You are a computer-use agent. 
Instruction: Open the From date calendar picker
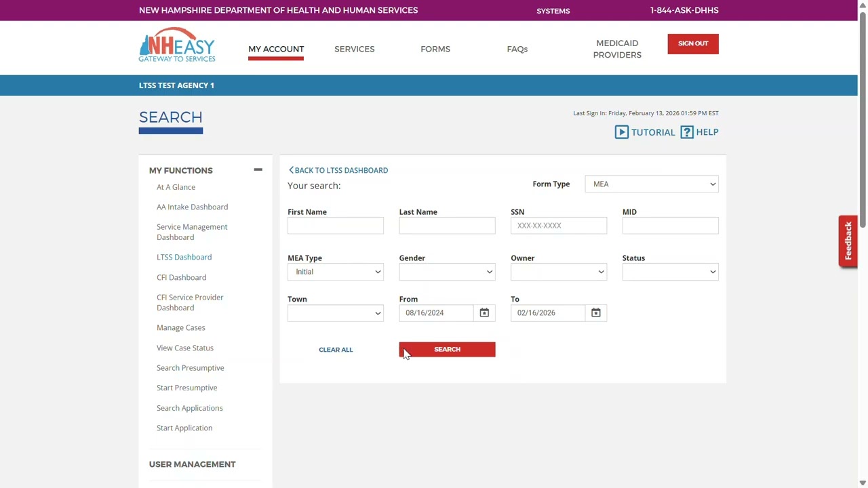484,312
